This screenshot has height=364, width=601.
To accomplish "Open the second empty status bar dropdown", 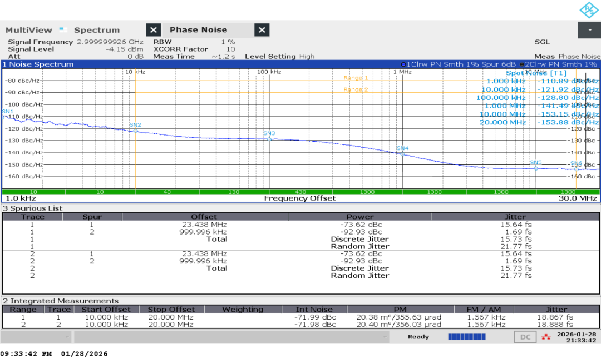I will pyautogui.click(x=231, y=337).
